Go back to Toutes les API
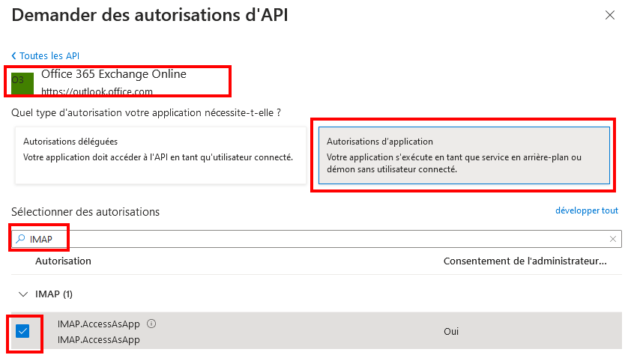Screen dimensions: 625x364 coord(46,55)
